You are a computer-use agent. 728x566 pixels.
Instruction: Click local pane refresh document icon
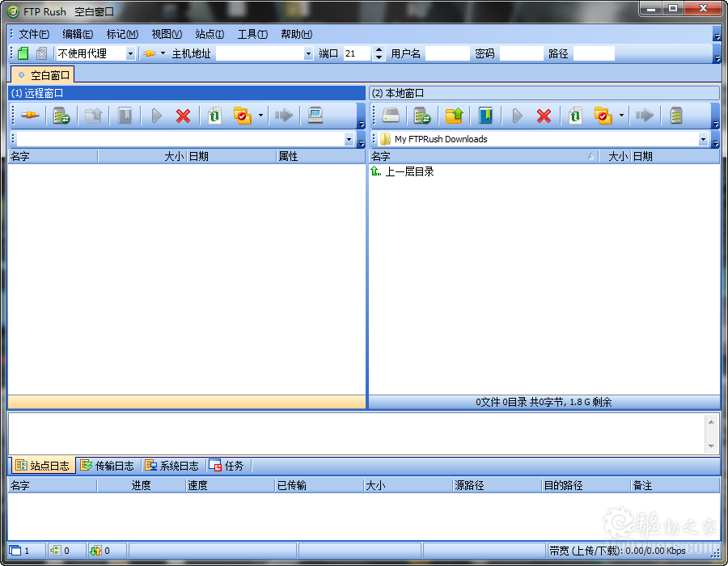click(575, 115)
